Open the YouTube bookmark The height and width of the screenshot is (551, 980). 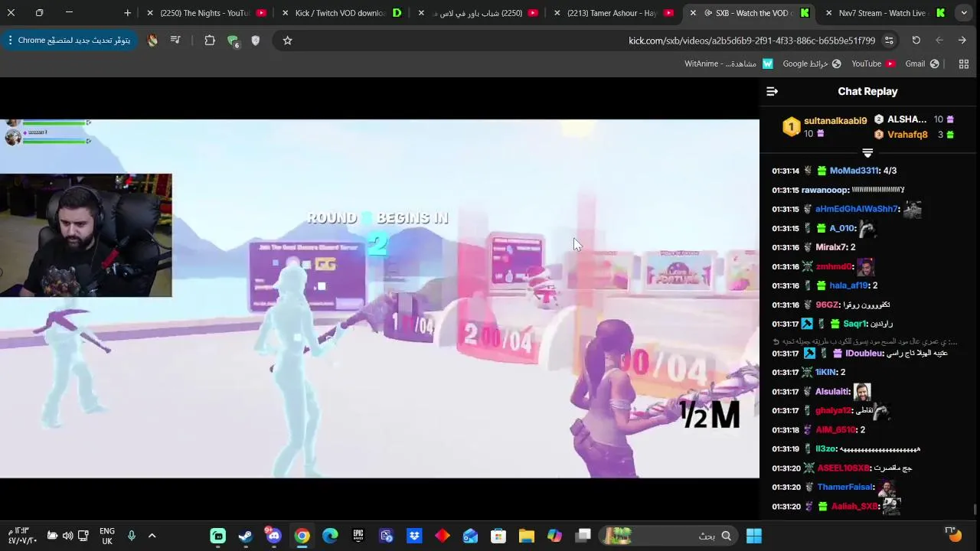(874, 64)
